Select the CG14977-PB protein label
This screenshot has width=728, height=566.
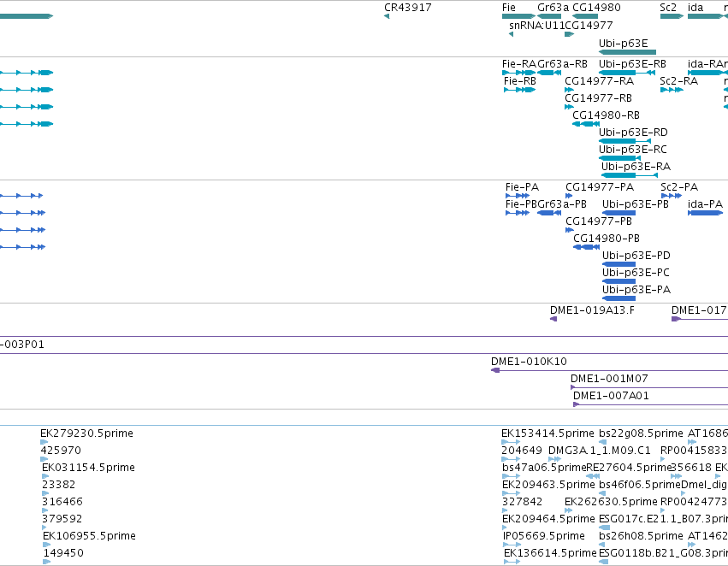[x=599, y=221]
